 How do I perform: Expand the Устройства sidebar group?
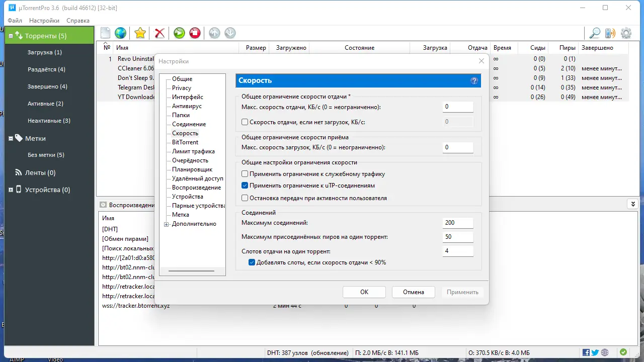[11, 190]
